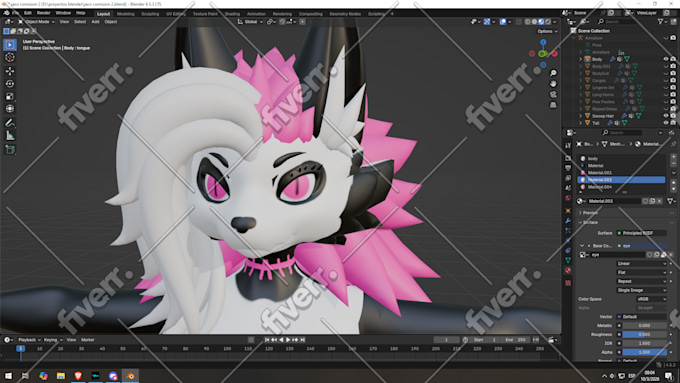Viewport: 680px width, 383px height.
Task: Toggle X-ray mode in viewport header
Action: [x=519, y=22]
